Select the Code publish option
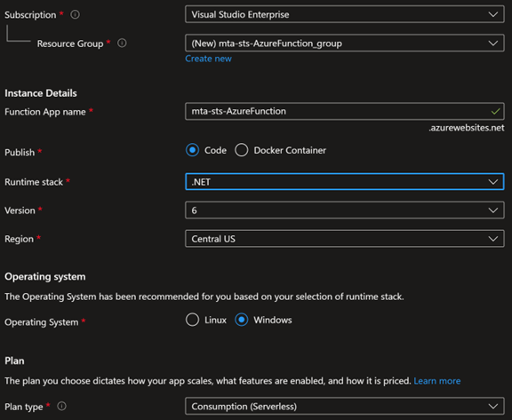The image size is (512, 420). (192, 150)
